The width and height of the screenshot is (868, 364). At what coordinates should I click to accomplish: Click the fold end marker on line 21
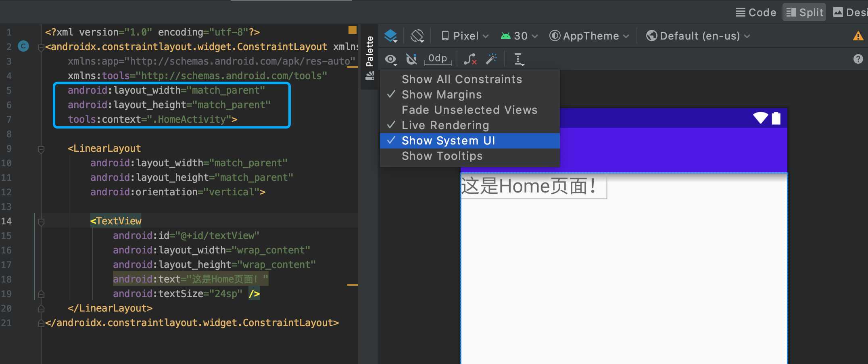(41, 323)
